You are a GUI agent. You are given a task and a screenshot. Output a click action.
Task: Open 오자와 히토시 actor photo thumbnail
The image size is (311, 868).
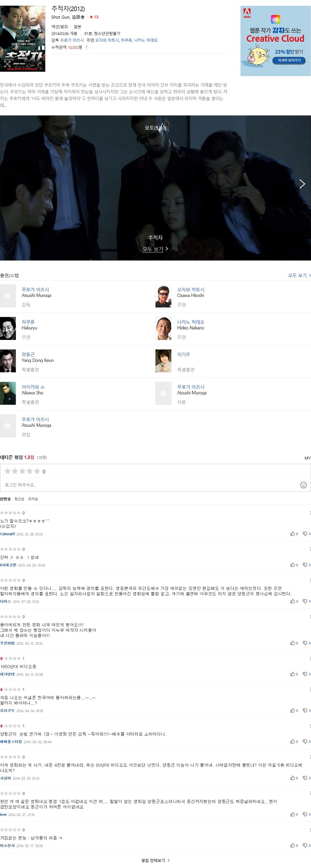pos(163,296)
